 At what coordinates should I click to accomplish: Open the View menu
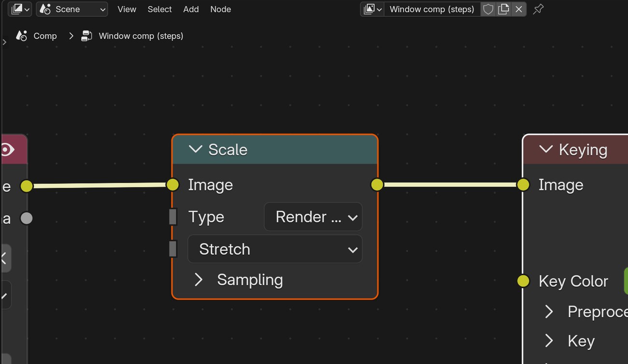tap(127, 9)
